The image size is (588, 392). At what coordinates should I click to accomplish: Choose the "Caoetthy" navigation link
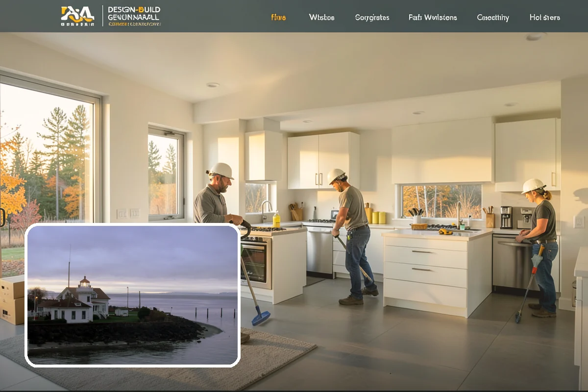(x=493, y=18)
